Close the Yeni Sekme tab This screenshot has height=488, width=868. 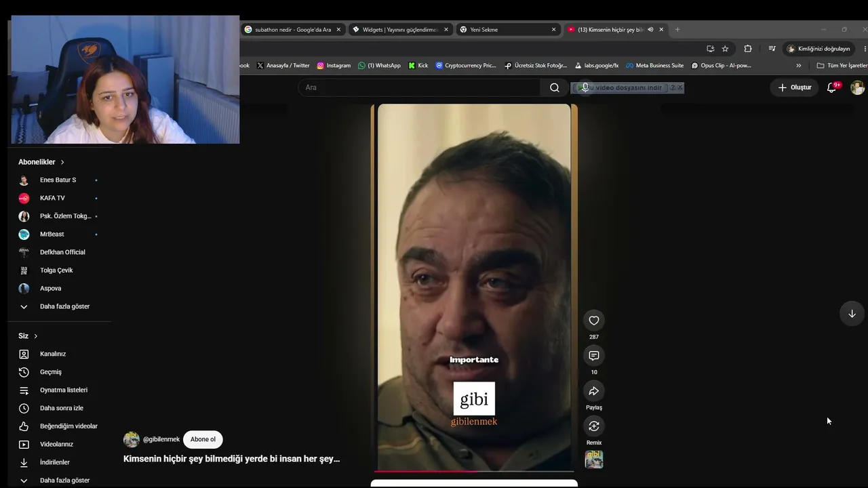click(x=553, y=30)
